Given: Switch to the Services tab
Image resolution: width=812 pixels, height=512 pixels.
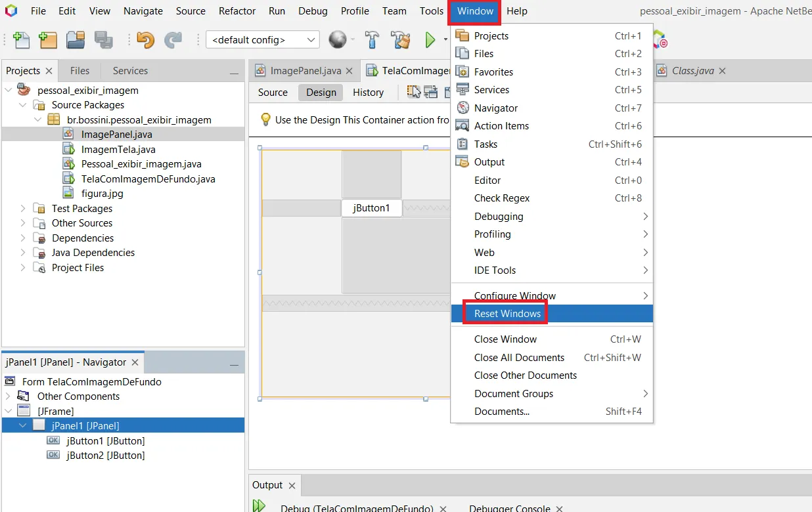Looking at the screenshot, I should [130, 70].
